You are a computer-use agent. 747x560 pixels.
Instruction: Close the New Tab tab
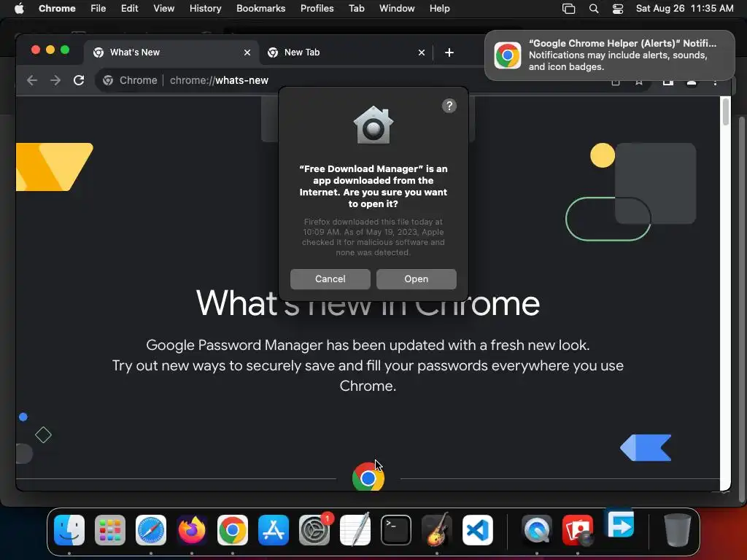[421, 52]
